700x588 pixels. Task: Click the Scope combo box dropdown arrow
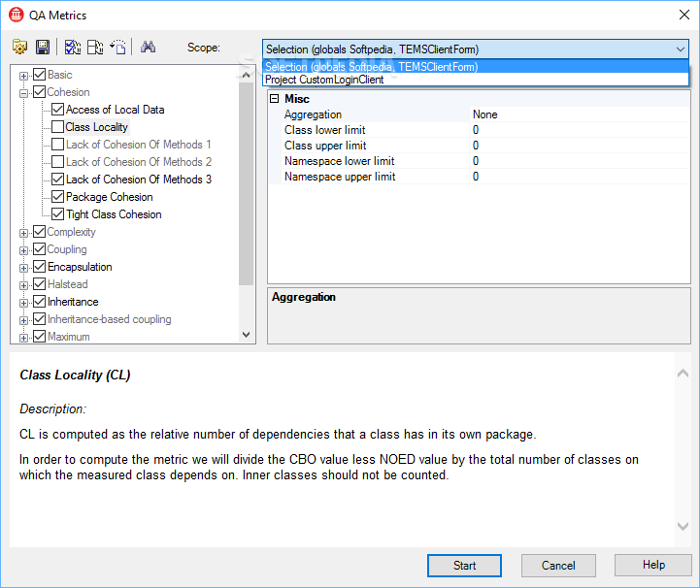point(680,49)
